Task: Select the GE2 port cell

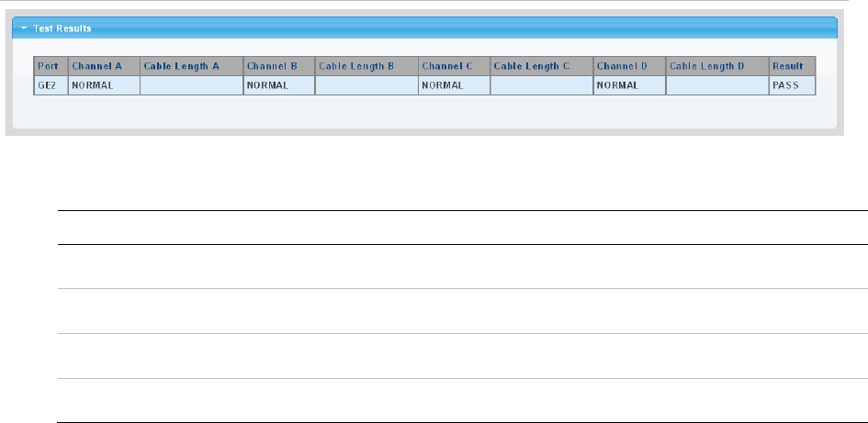Action: coord(51,85)
